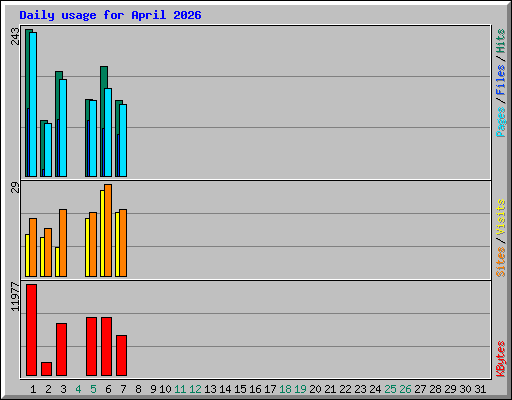512x400 pixels.
Task: Click the day 2 red KBytes bar
Action: [46, 369]
